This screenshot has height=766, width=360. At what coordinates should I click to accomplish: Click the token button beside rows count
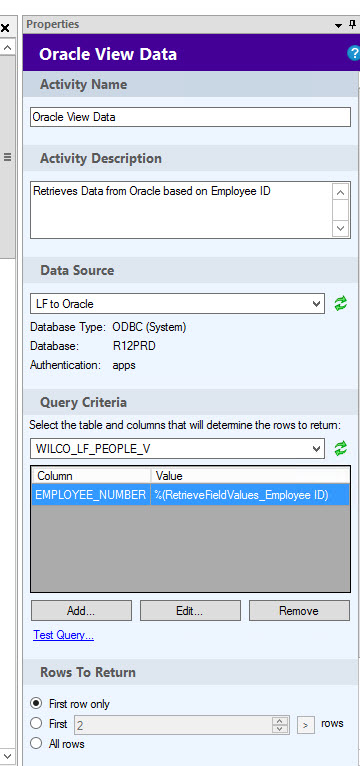tap(305, 725)
